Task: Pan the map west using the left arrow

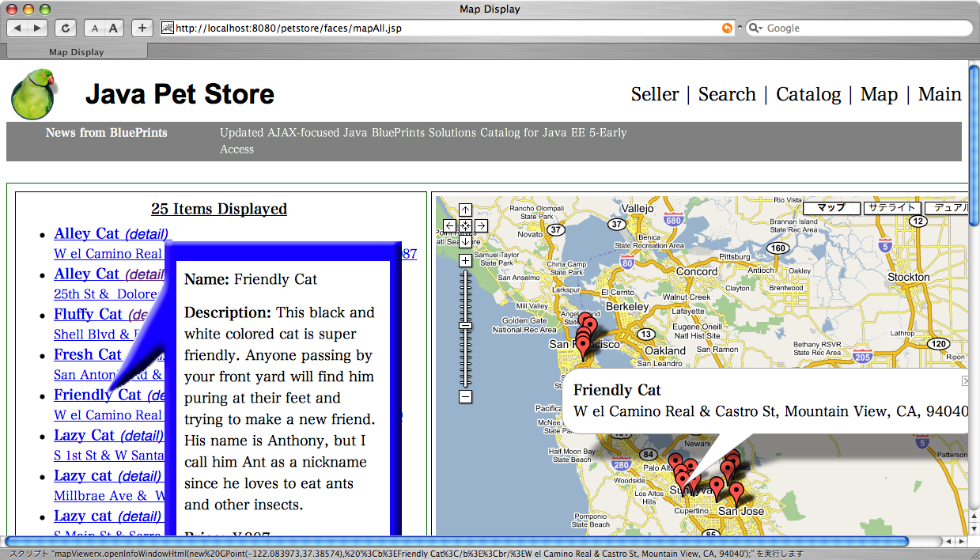Action: 451,225
